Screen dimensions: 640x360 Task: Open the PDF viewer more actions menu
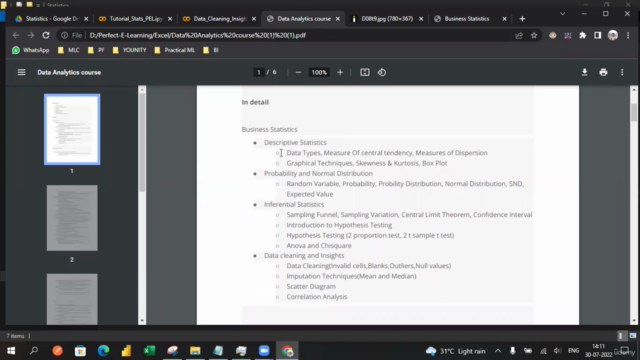tap(622, 72)
